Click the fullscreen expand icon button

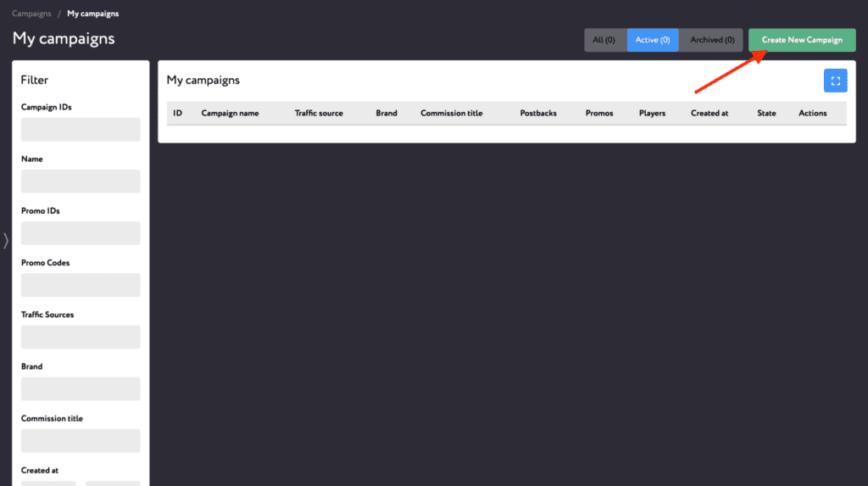coord(835,81)
